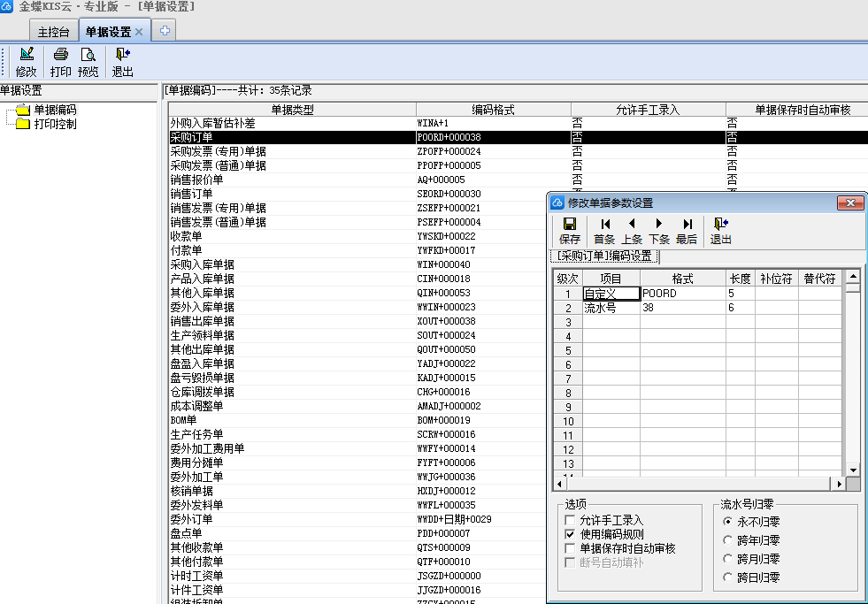Save settings with the 保存 dialog icon

pos(569,224)
